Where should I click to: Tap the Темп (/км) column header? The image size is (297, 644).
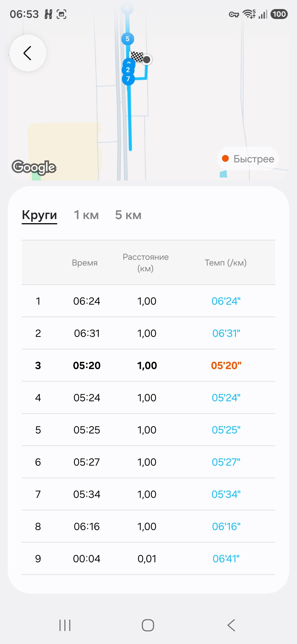(x=226, y=263)
